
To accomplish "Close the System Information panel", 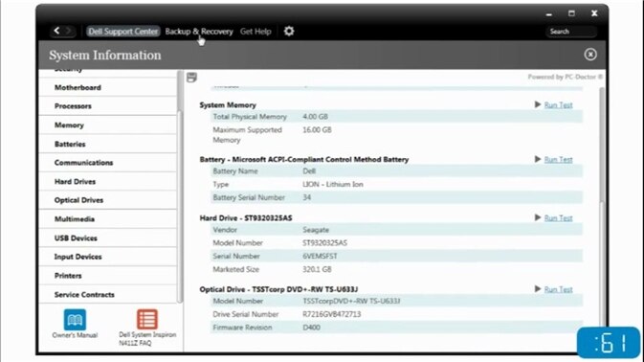I will [x=590, y=55].
